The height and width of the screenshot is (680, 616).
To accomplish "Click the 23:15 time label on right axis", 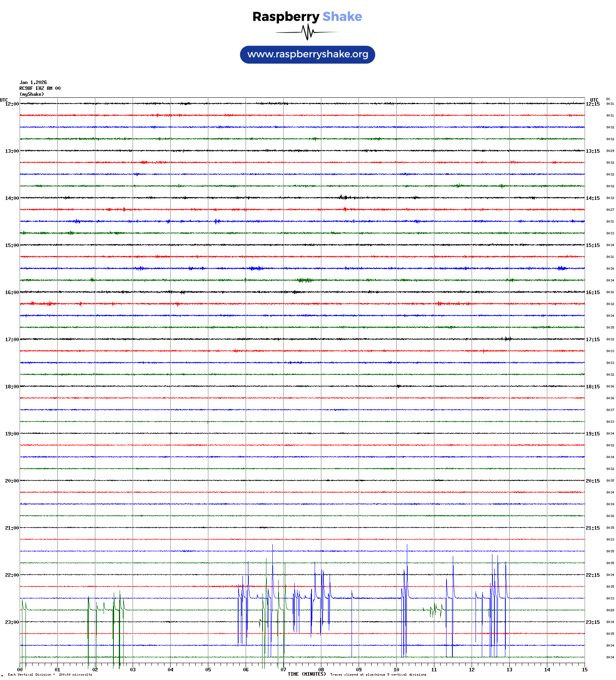I will point(592,622).
